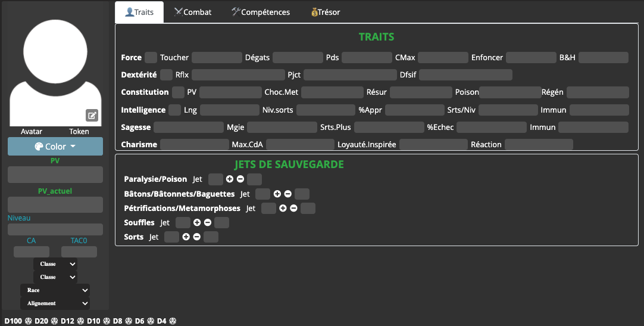Click the Sorts Jet value box
This screenshot has width=644, height=326.
(171, 237)
